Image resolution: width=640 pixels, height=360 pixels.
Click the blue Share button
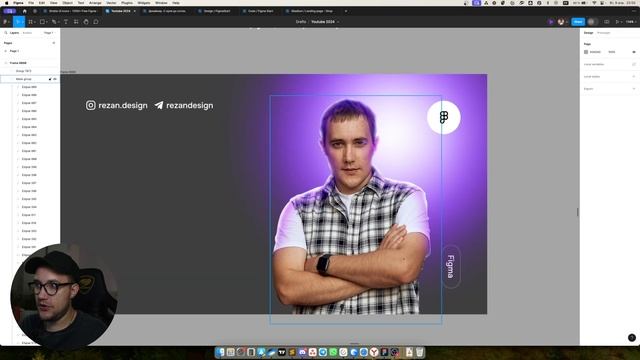pyautogui.click(x=578, y=22)
